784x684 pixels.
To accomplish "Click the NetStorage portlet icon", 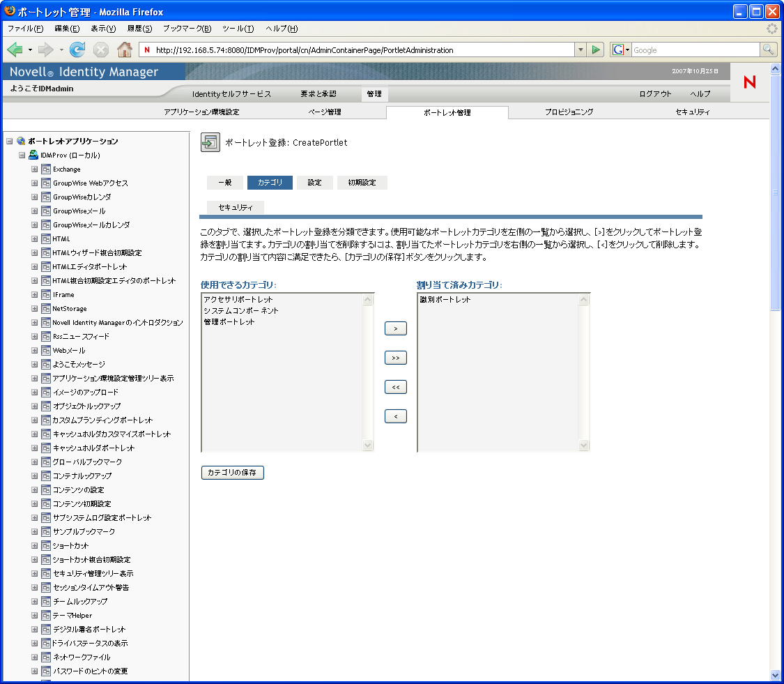I will pyautogui.click(x=46, y=309).
